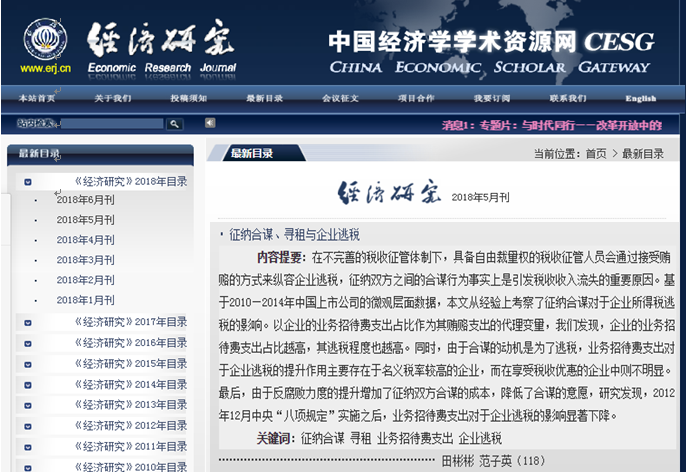This screenshot has height=472, width=686.
Task: Click the speaker icon beside the search button
Action: tap(210, 123)
